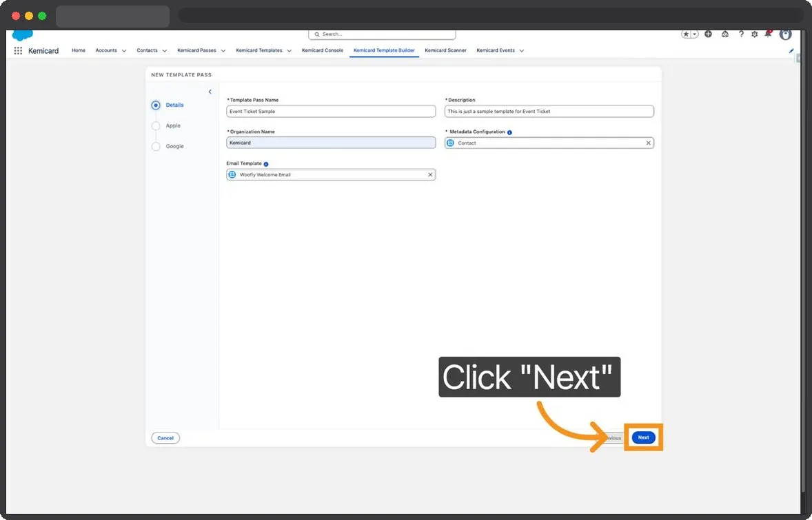The image size is (812, 520).
Task: Open the Accounts tab
Action: (x=106, y=50)
